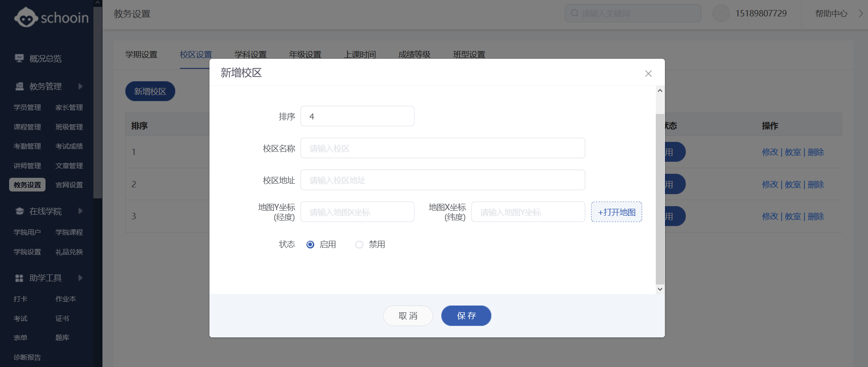Screen dimensions: 868x367
Task: Open 官网设置 in sidebar
Action: click(69, 185)
